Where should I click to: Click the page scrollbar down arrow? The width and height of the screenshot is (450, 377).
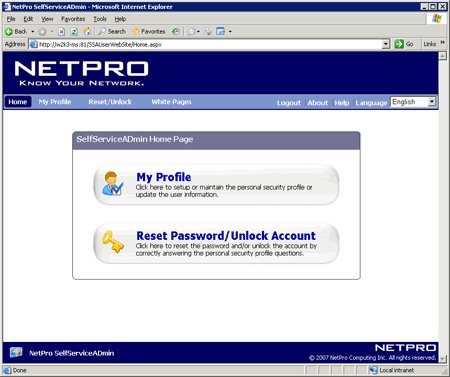[442, 359]
